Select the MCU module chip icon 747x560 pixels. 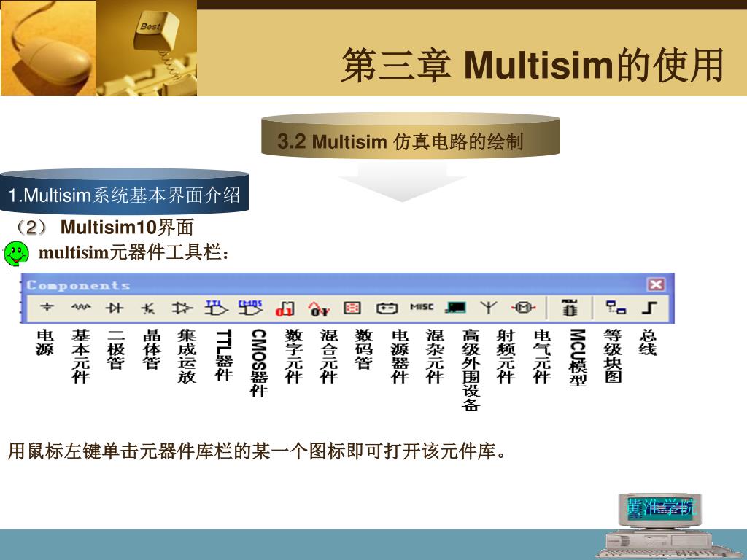click(569, 308)
